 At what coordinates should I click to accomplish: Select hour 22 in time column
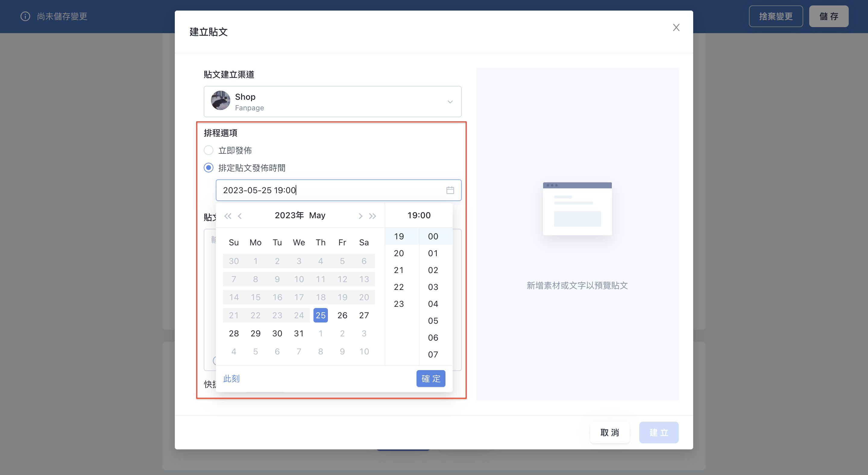pyautogui.click(x=402, y=287)
